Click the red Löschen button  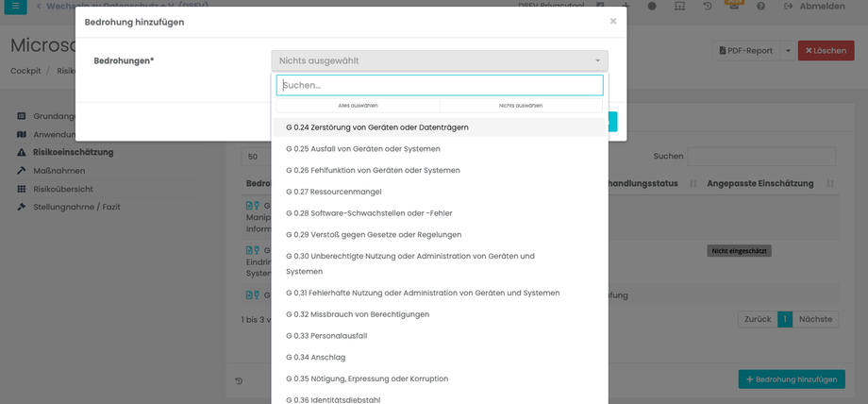826,50
